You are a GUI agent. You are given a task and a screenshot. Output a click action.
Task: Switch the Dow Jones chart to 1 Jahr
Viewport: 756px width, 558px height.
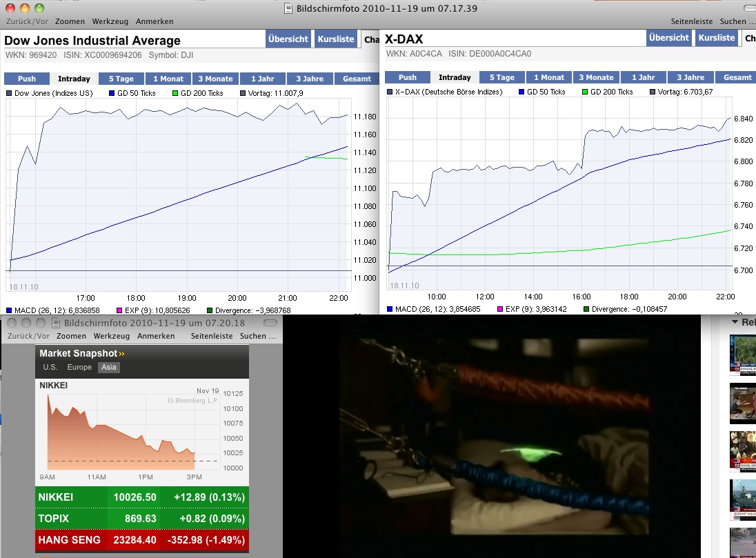(262, 79)
